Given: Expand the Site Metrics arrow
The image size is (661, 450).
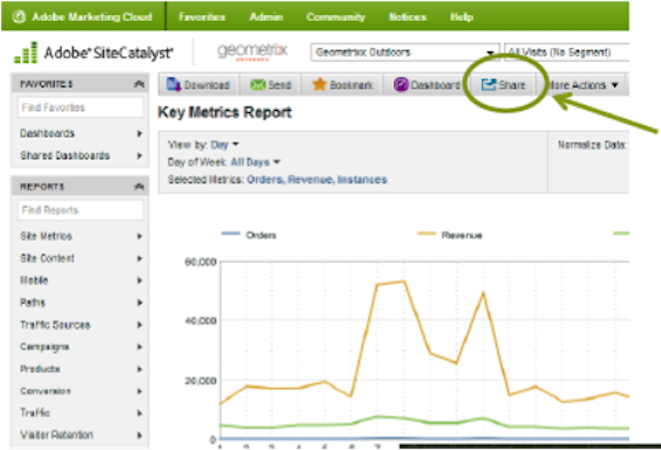Looking at the screenshot, I should pos(140,236).
